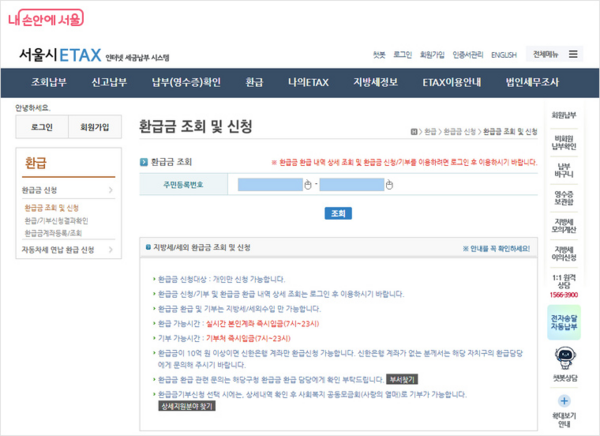Click 회원납부 in right quick menu

point(564,115)
